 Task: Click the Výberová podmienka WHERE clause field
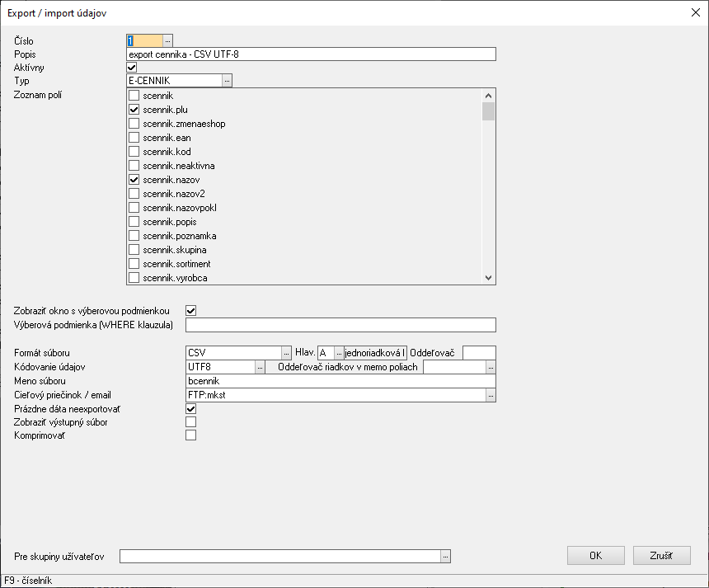point(340,325)
